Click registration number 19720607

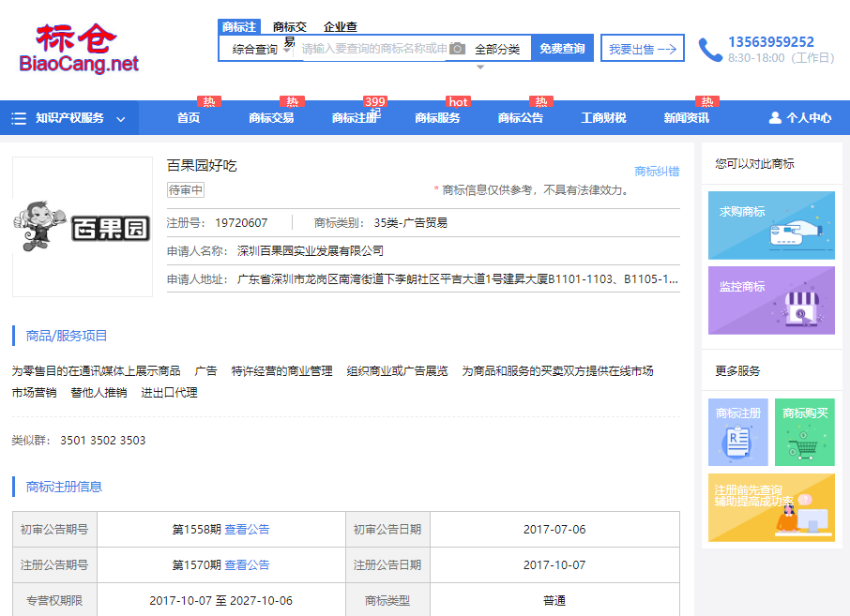pos(241,222)
